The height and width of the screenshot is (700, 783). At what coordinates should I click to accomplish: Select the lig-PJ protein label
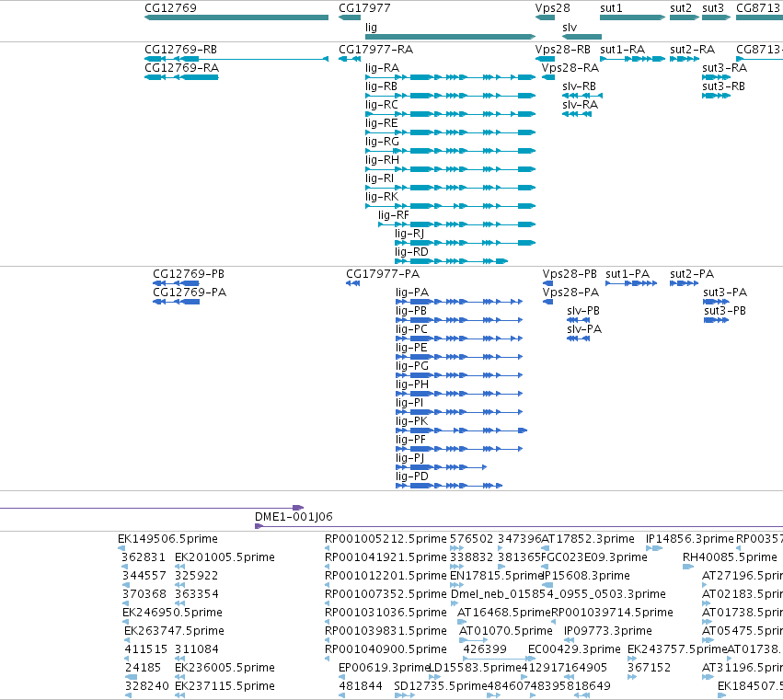[409, 458]
